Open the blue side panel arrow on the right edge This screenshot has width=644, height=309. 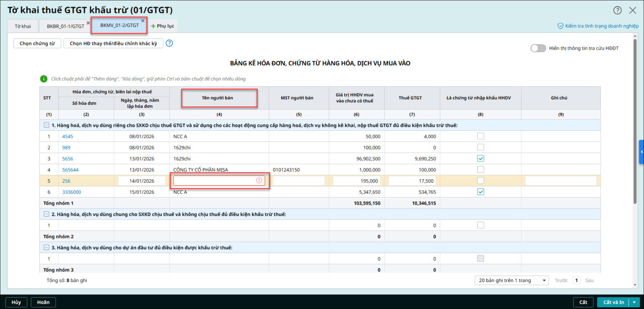pyautogui.click(x=641, y=152)
